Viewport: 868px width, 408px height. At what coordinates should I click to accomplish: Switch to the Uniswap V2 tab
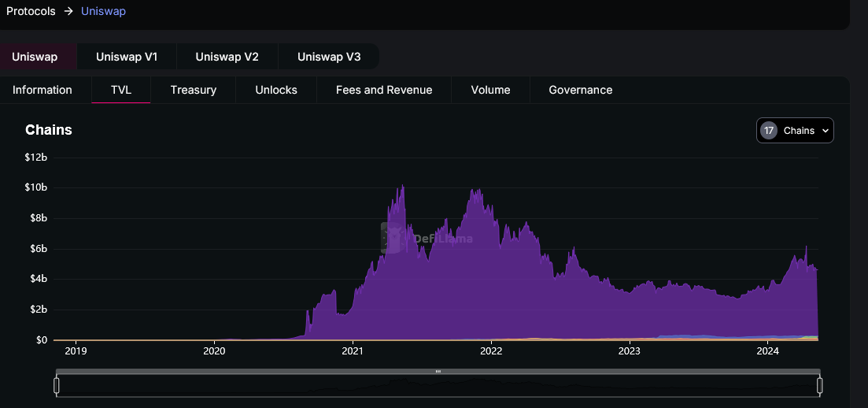tap(227, 57)
